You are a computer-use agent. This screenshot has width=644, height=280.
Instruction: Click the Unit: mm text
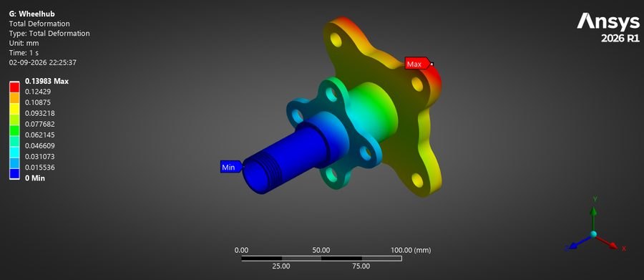click(x=24, y=43)
